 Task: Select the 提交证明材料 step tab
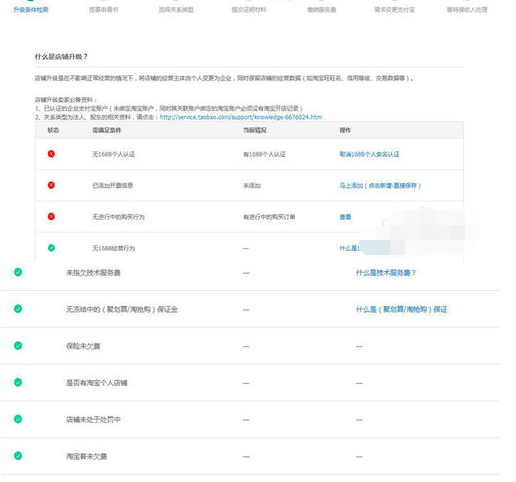pyautogui.click(x=249, y=10)
